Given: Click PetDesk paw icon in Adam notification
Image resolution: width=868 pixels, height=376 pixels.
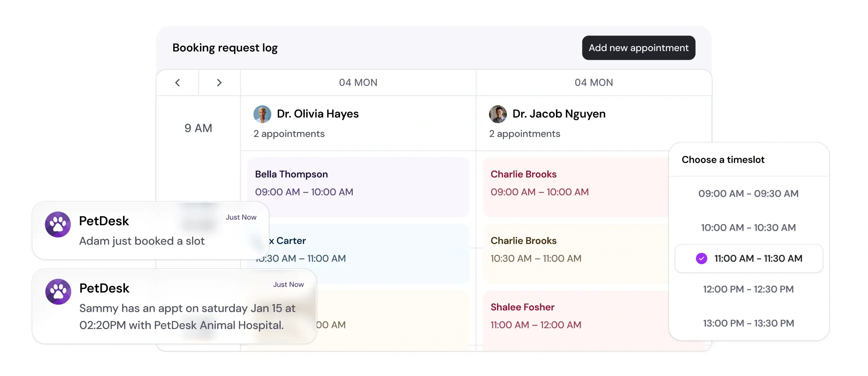Looking at the screenshot, I should pyautogui.click(x=58, y=224).
